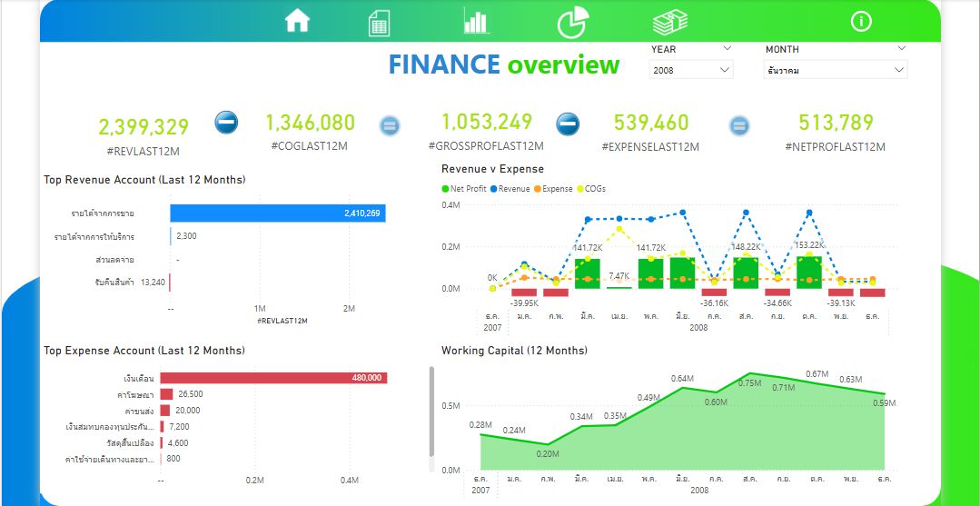The width and height of the screenshot is (980, 506).
Task: Click minus icon after revenue total
Action: [x=226, y=122]
